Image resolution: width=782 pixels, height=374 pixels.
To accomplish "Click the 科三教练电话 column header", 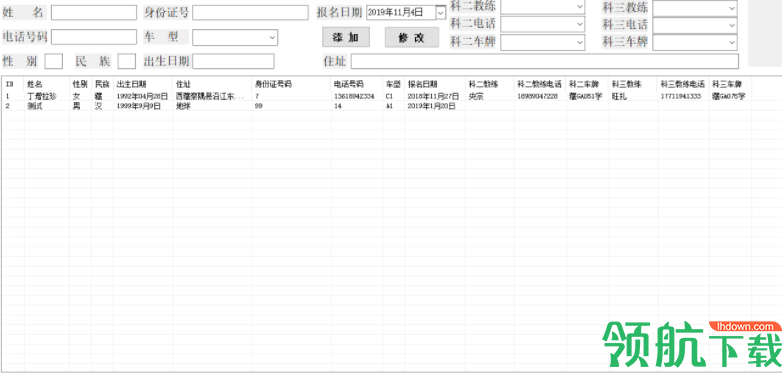I will [x=683, y=84].
